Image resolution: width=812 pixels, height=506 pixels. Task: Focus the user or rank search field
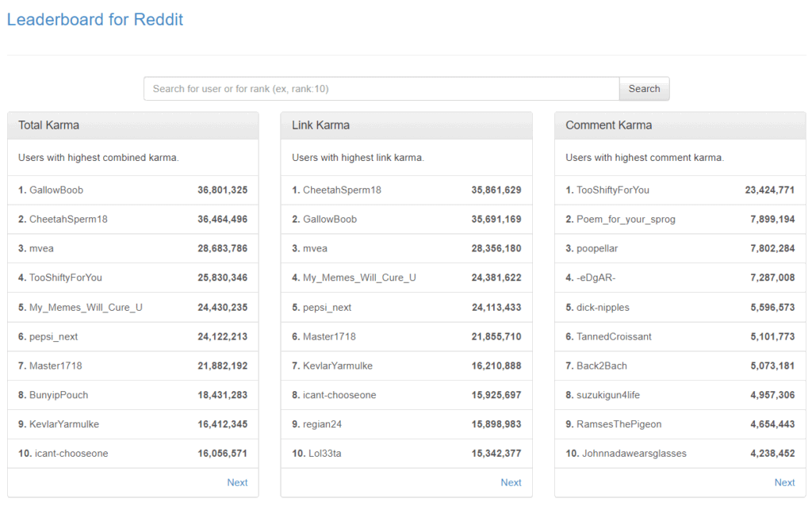click(x=381, y=89)
